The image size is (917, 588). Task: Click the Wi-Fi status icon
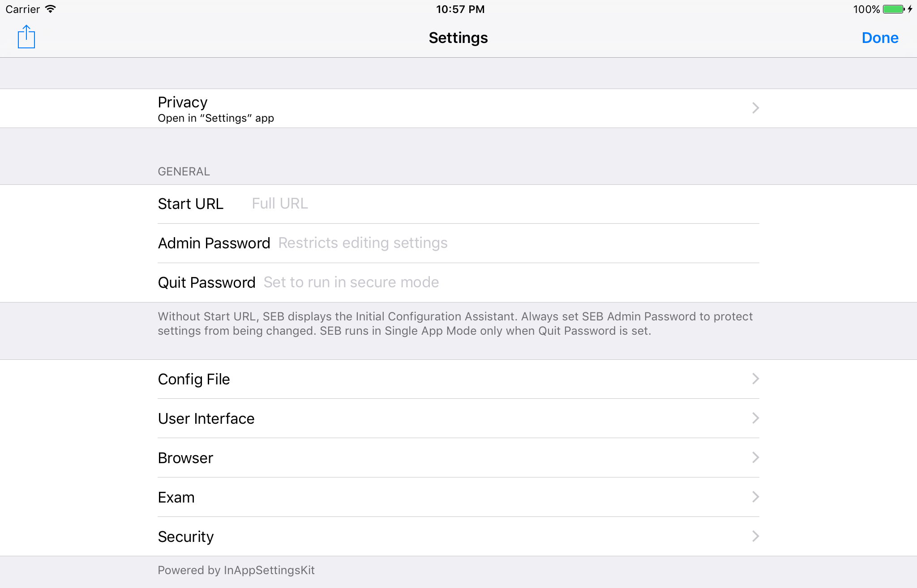click(x=51, y=9)
